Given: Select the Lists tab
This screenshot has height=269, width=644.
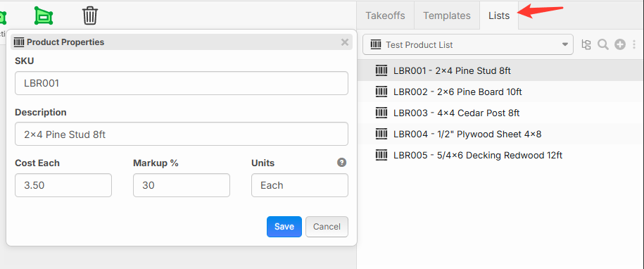Looking at the screenshot, I should tap(499, 15).
